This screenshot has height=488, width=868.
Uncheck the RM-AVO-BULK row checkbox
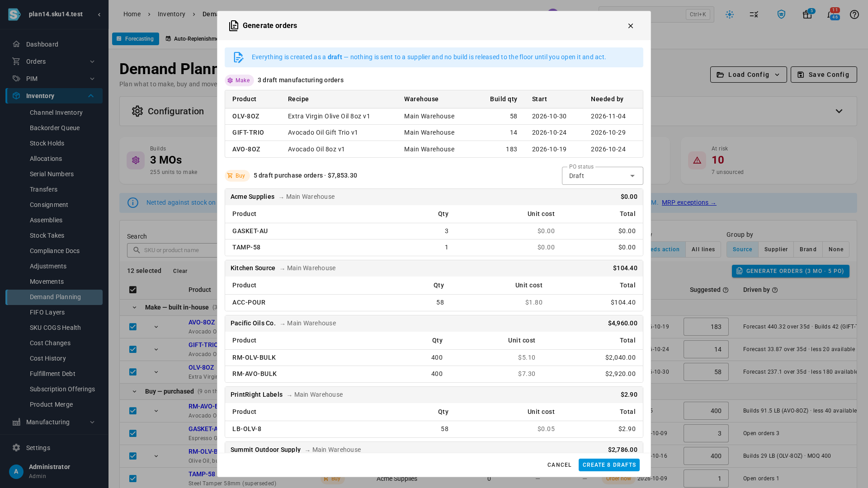[133, 411]
